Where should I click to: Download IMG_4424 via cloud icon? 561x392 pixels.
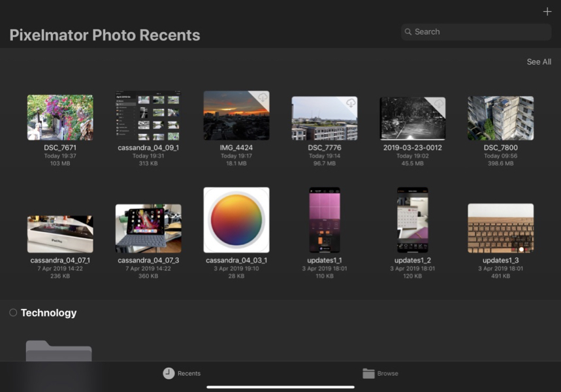coord(263,97)
